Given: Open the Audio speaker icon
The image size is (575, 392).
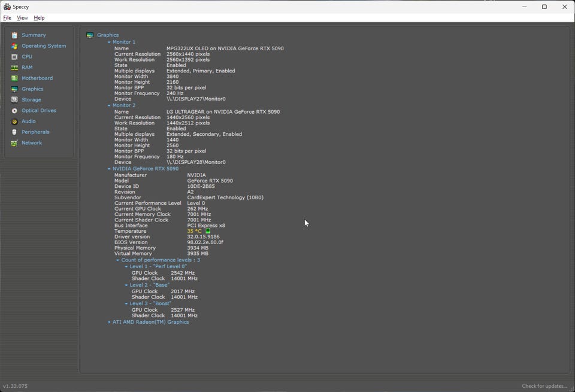Looking at the screenshot, I should click(14, 121).
